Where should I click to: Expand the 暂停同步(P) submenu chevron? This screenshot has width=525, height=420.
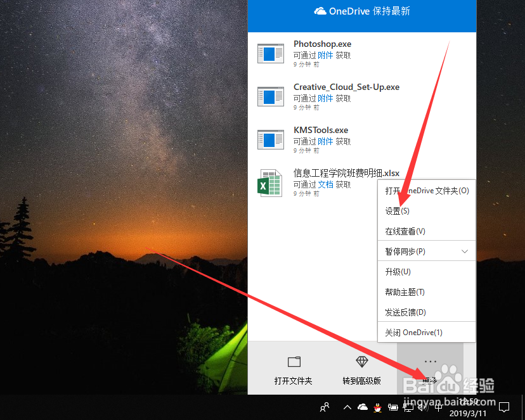465,251
